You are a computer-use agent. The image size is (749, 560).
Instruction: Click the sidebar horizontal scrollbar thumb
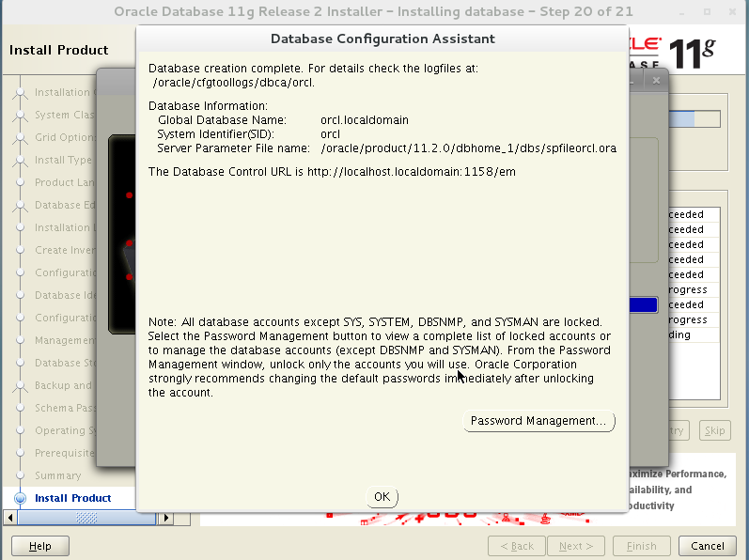[86, 518]
